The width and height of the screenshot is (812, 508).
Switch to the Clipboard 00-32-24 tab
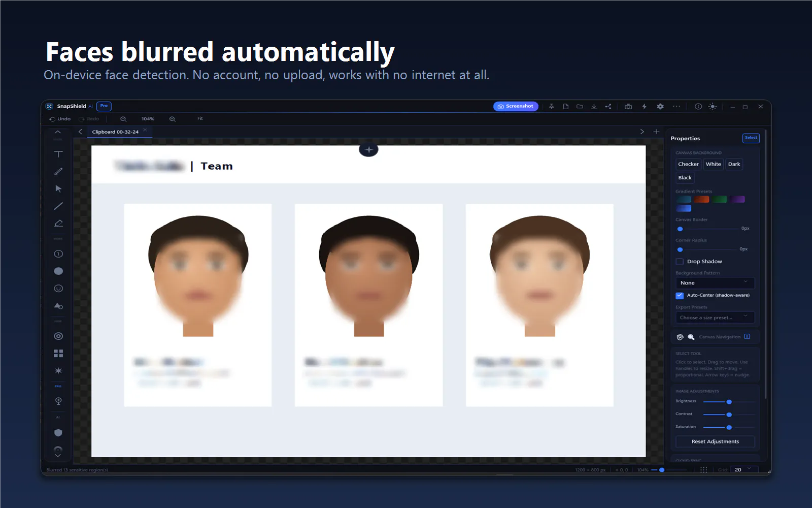click(x=115, y=132)
